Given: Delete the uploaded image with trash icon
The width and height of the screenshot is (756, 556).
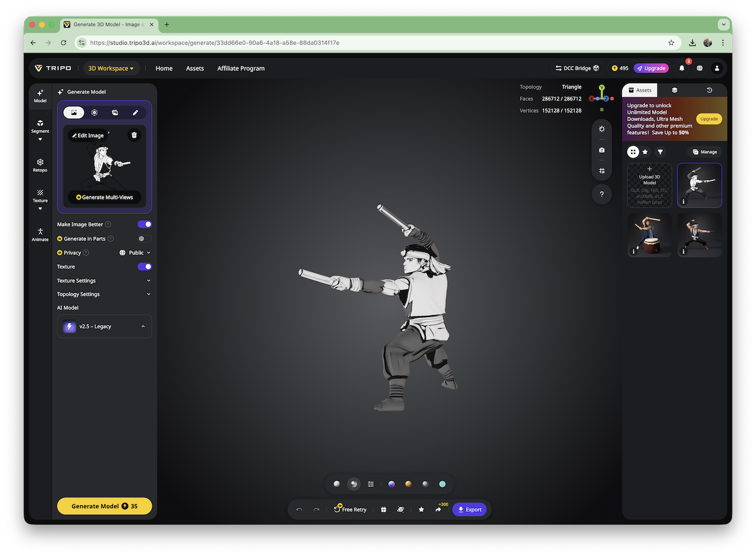Looking at the screenshot, I should [134, 135].
